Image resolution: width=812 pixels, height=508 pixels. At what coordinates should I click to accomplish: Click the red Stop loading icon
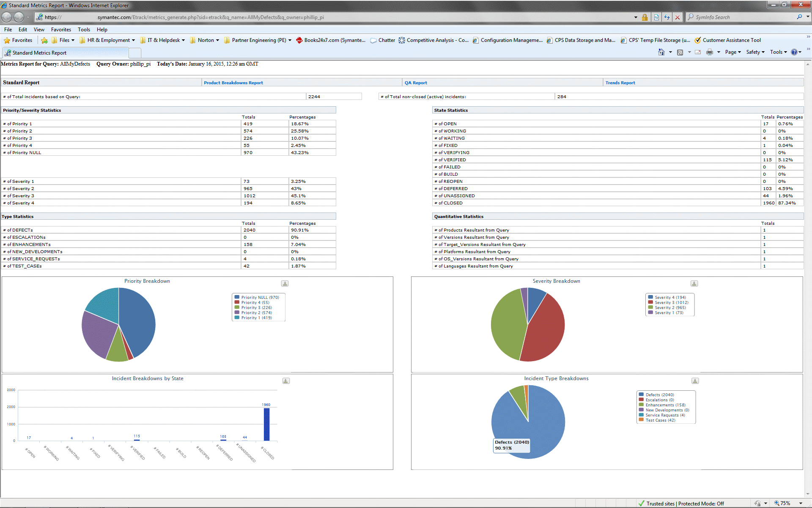click(678, 17)
